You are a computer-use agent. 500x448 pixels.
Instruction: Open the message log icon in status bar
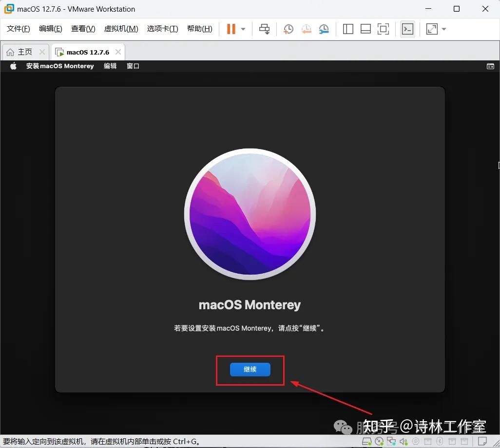click(482, 441)
